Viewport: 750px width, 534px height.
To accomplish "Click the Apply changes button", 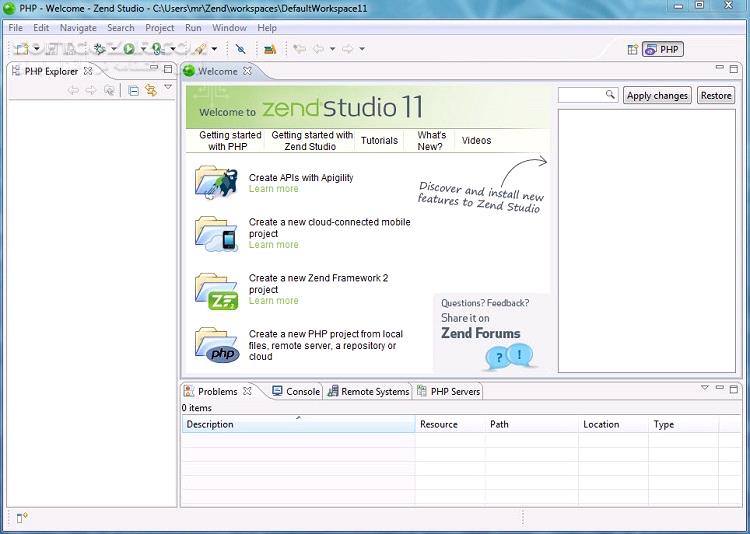I will tap(657, 95).
